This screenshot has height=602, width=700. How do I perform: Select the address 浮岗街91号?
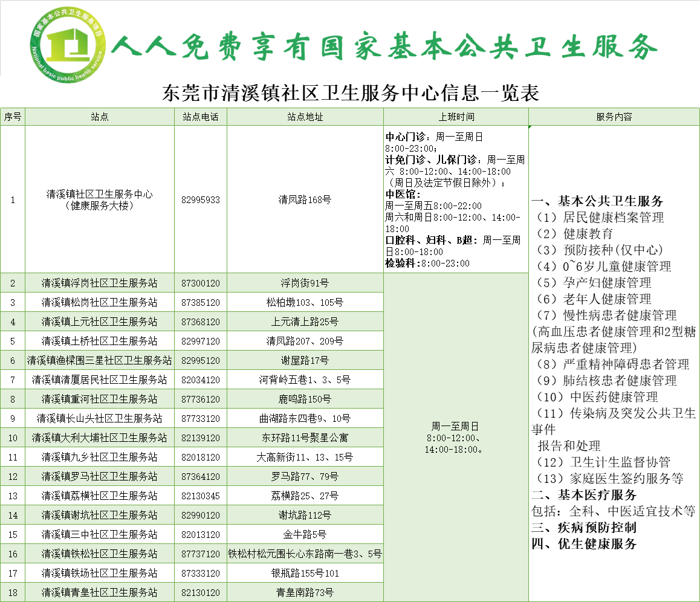(305, 283)
